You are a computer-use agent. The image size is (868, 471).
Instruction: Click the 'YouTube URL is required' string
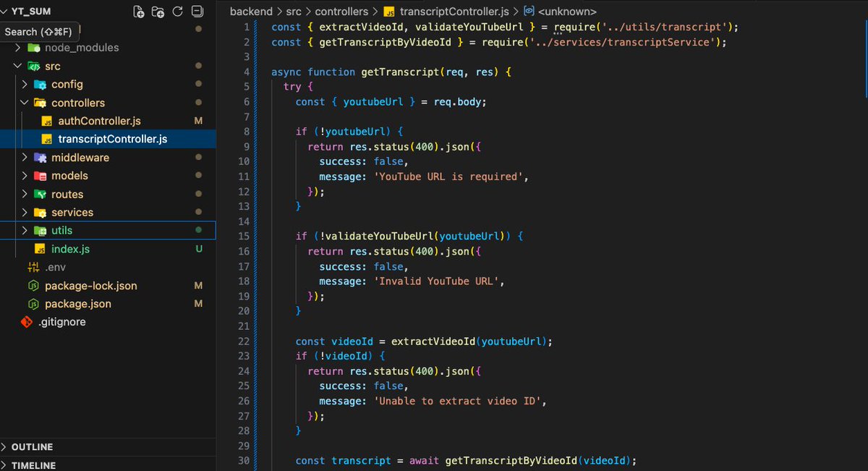coord(451,177)
